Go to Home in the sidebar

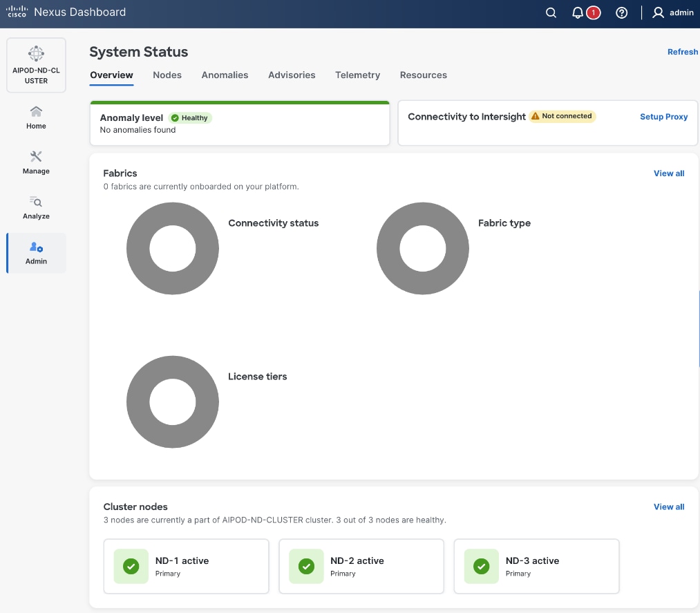pos(36,117)
